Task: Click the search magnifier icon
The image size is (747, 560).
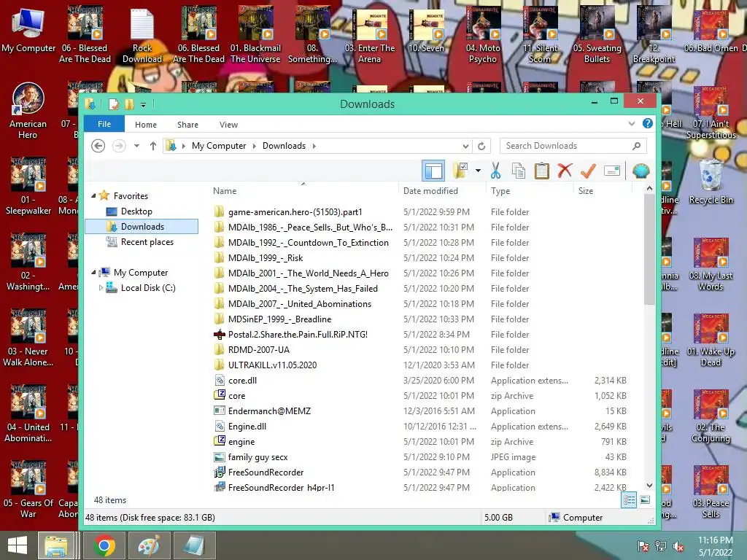Action: [x=636, y=146]
